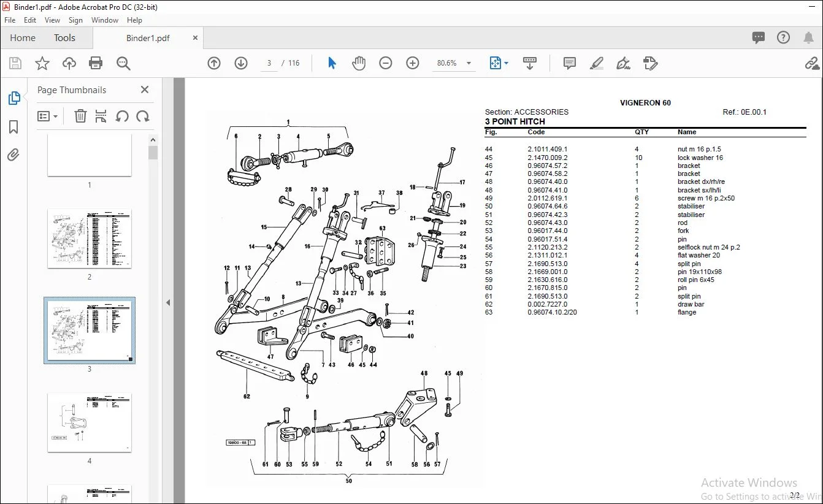Collapse the navigation pane with the arrow
The height and width of the screenshot is (504, 823).
167,302
